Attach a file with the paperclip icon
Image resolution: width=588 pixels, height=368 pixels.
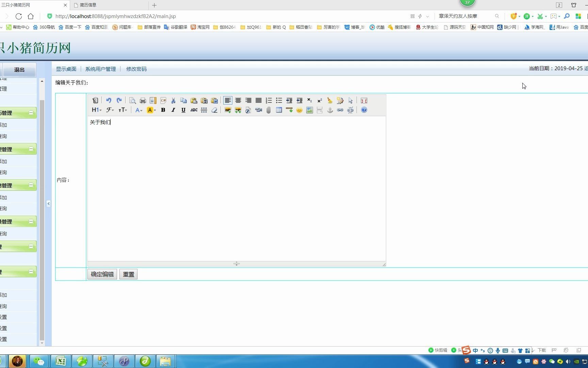pyautogui.click(x=268, y=110)
